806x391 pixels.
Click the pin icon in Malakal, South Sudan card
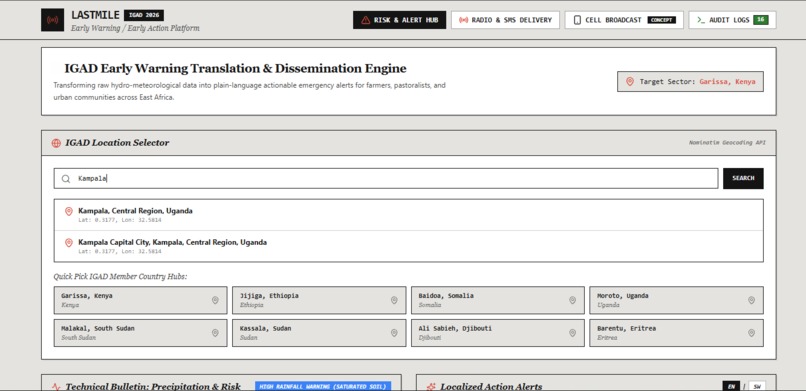(x=215, y=333)
